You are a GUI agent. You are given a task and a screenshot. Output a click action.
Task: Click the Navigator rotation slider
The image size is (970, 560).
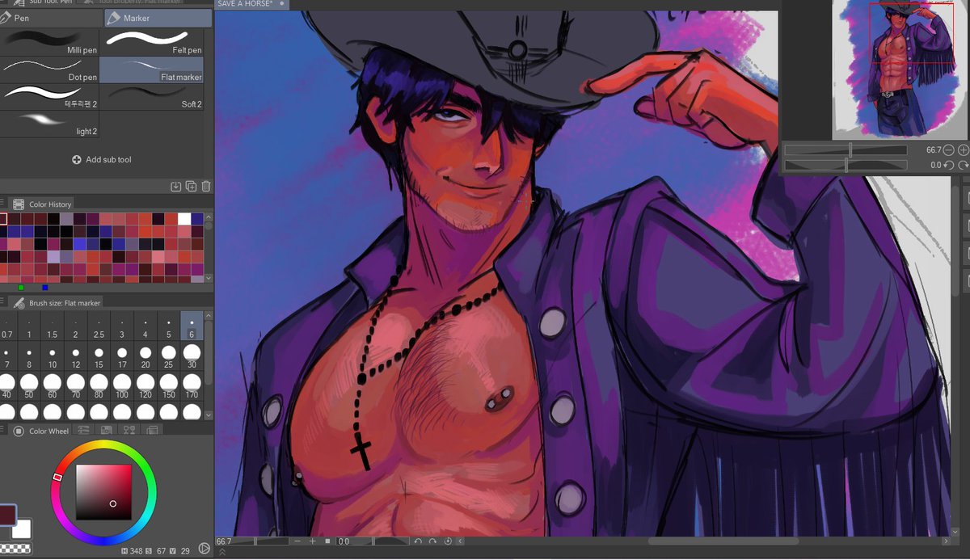(846, 165)
